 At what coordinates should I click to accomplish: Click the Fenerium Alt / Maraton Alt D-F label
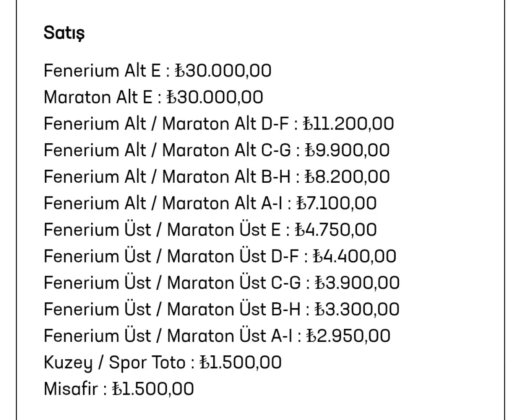pyautogui.click(x=166, y=124)
